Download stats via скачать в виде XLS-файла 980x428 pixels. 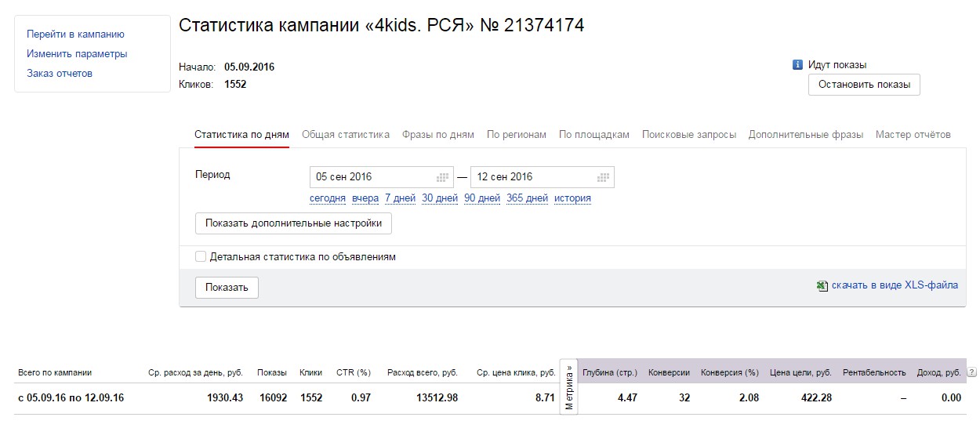coord(895,285)
